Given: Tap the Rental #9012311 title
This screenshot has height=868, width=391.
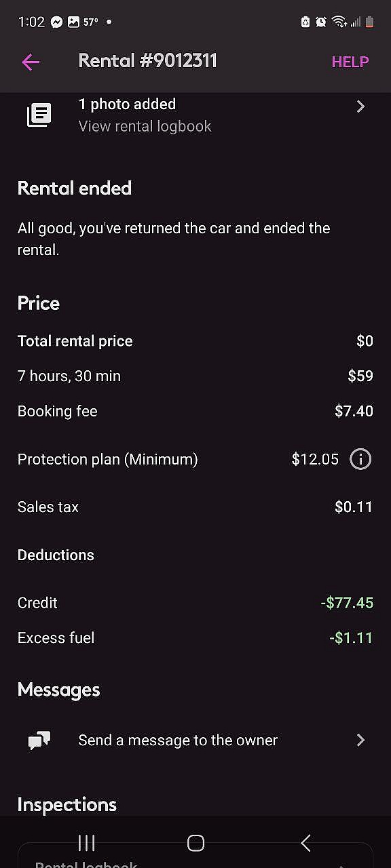Looking at the screenshot, I should pyautogui.click(x=147, y=61).
